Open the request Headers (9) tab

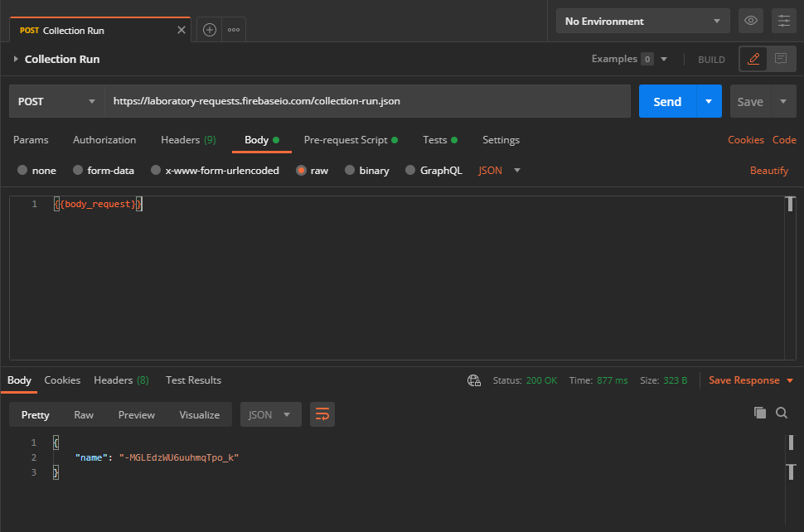click(188, 140)
